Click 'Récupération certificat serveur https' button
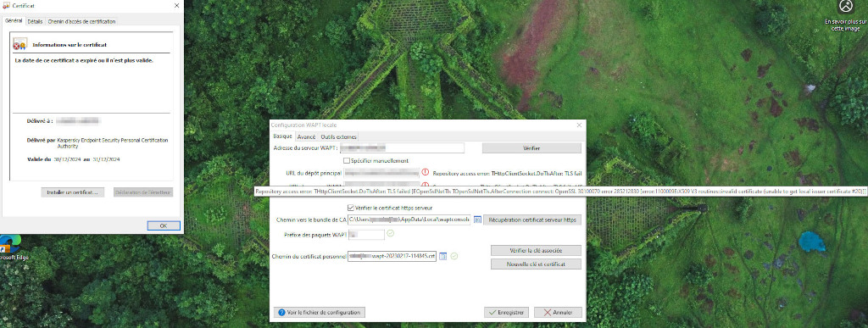The image size is (868, 328). click(x=532, y=220)
